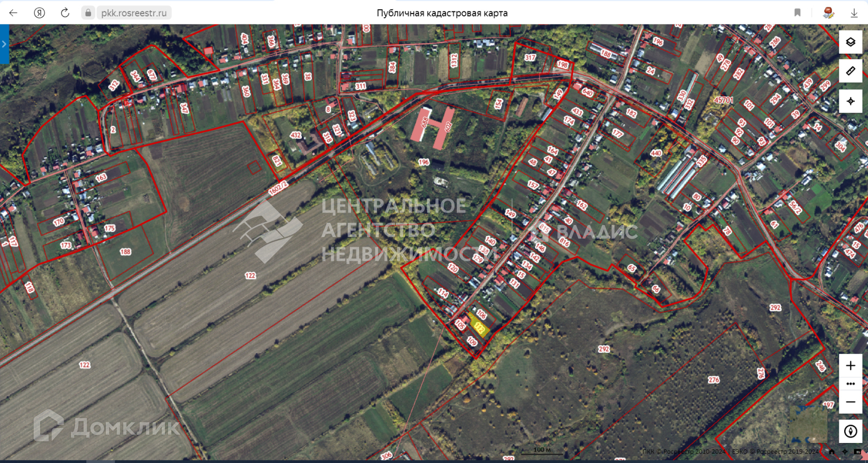
Task: Select parcel 114 on the map
Action: pos(443,293)
